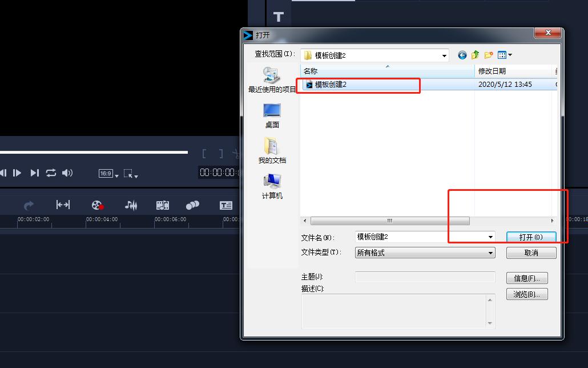Toggle repeat loop playback
Image resolution: width=588 pixels, height=368 pixels.
51,173
